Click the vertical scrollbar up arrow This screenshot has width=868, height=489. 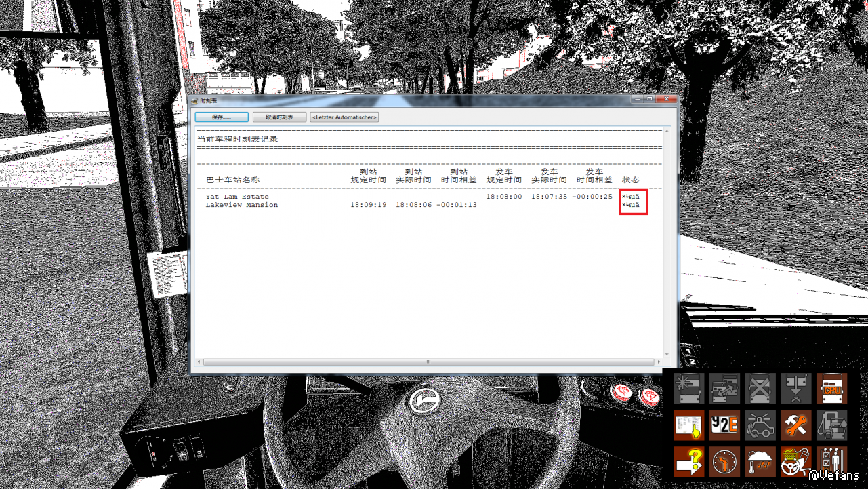point(667,132)
